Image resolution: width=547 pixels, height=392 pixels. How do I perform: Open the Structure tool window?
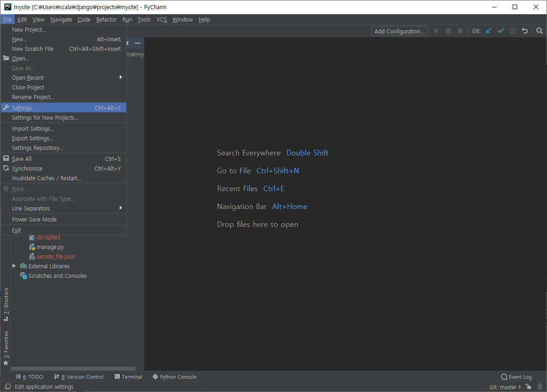point(6,304)
